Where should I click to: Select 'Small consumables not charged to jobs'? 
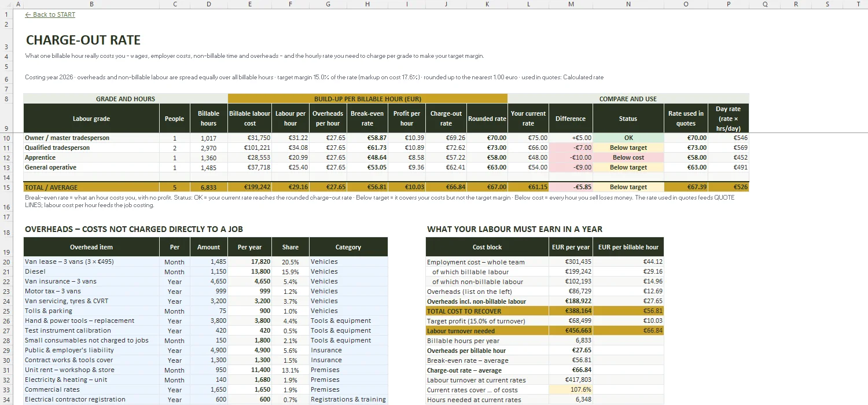pyautogui.click(x=91, y=340)
